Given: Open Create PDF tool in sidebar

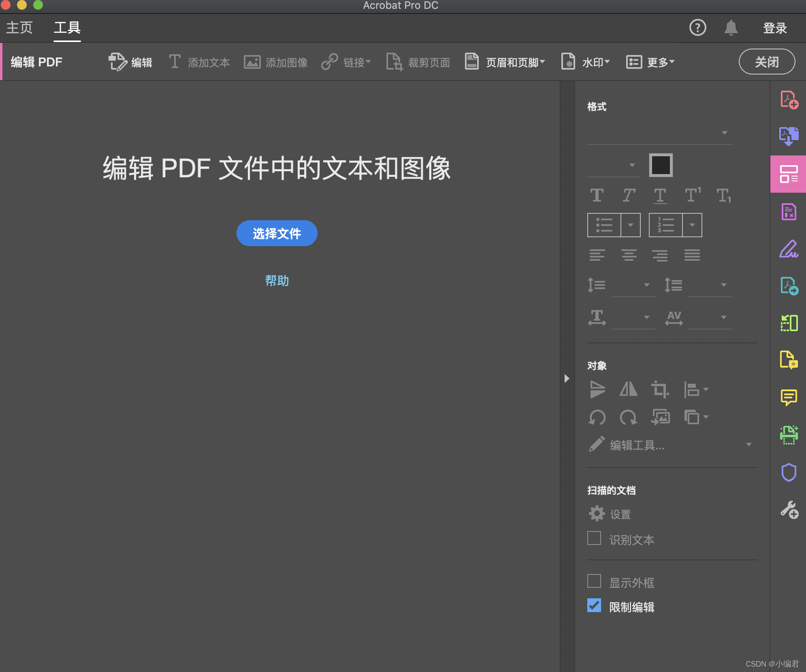Looking at the screenshot, I should [x=789, y=100].
